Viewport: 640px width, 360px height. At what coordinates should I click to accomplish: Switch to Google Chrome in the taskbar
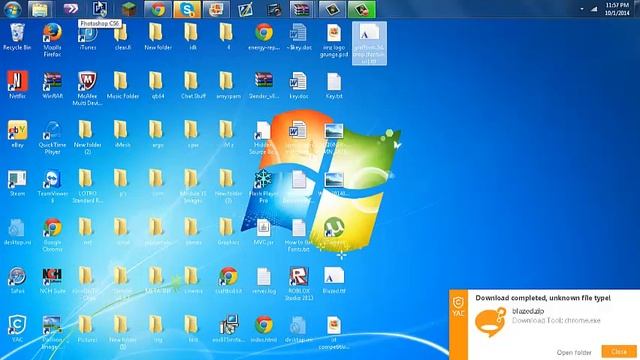158,9
